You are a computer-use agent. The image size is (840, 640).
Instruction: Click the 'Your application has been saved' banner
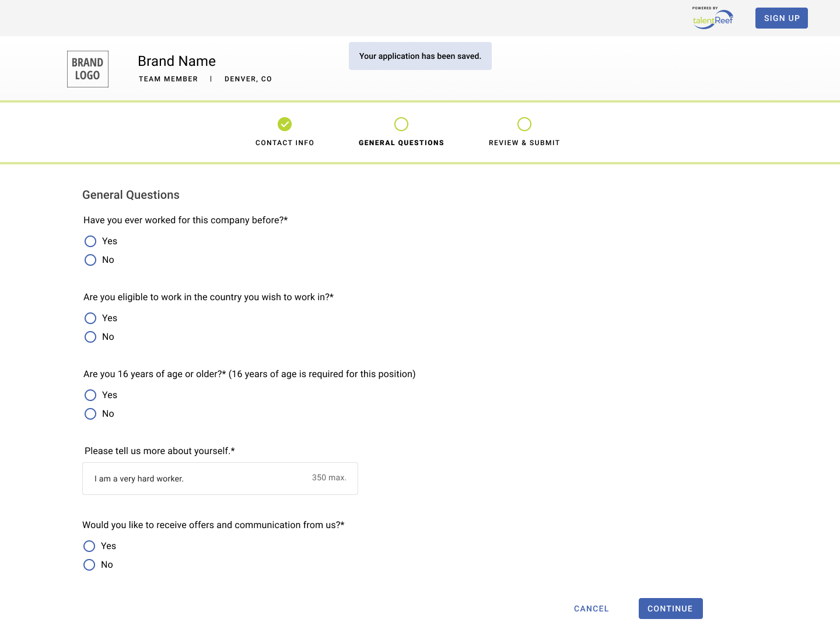[420, 56]
